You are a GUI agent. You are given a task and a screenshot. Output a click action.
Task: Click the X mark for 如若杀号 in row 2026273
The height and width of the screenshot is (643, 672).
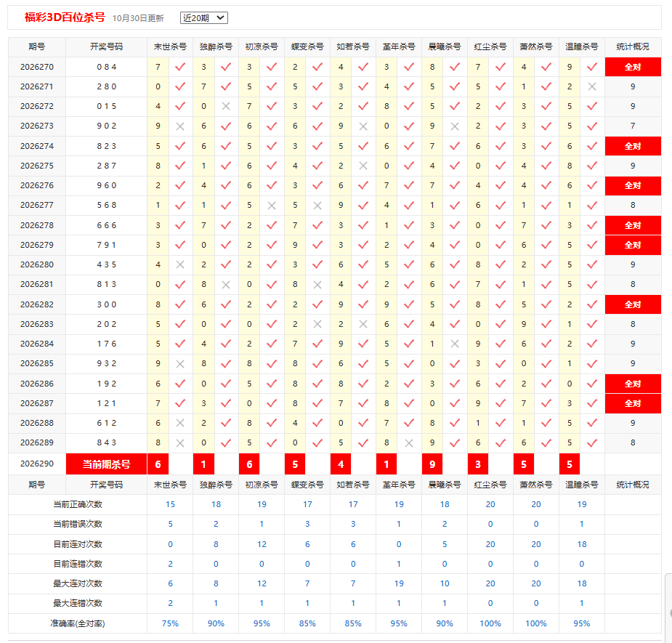pyautogui.click(x=363, y=126)
